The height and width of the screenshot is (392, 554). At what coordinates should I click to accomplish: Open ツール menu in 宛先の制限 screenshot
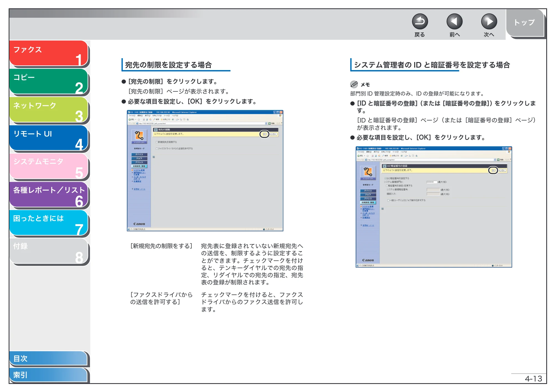(x=167, y=116)
